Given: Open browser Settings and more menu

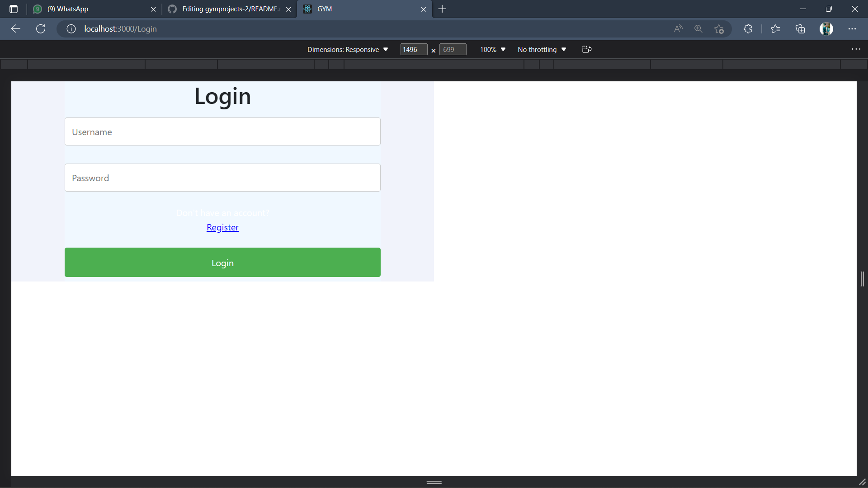Looking at the screenshot, I should [852, 29].
